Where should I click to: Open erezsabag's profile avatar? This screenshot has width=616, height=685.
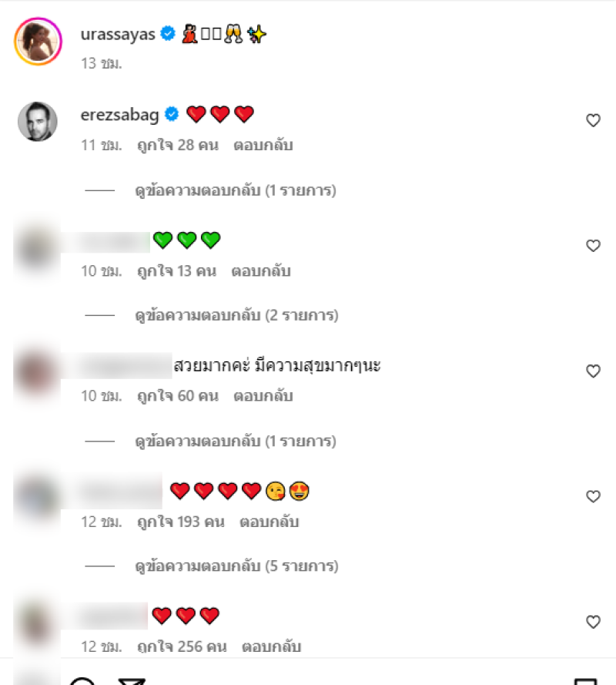pos(38,122)
